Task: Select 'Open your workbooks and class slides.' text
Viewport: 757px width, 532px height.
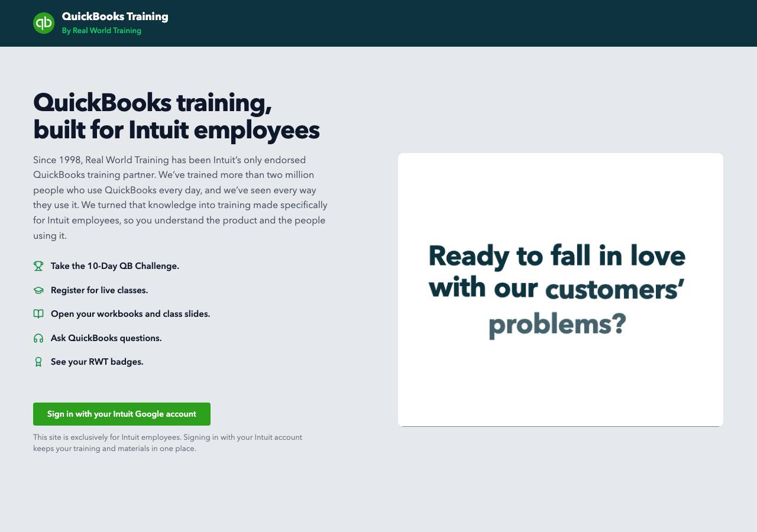Action: coord(131,314)
